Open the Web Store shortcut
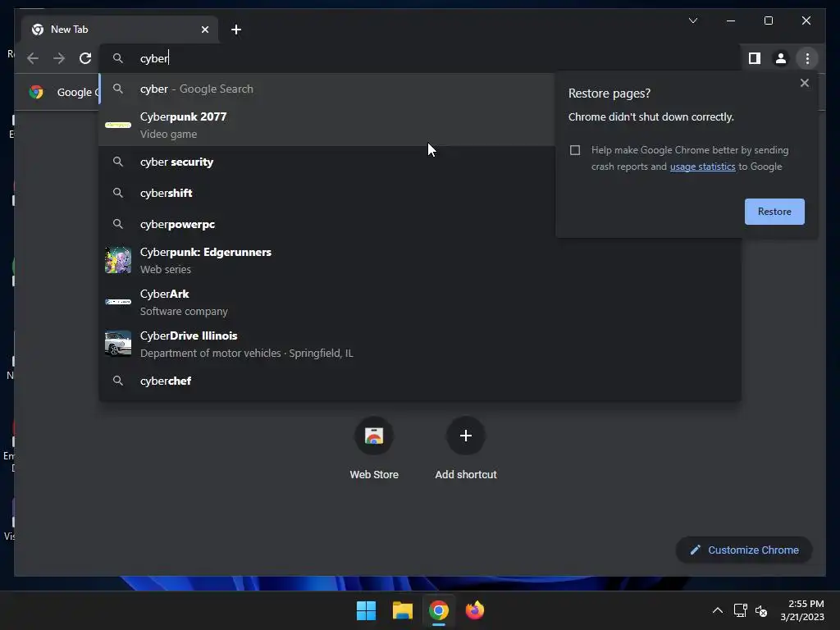This screenshot has width=840, height=630. [374, 448]
